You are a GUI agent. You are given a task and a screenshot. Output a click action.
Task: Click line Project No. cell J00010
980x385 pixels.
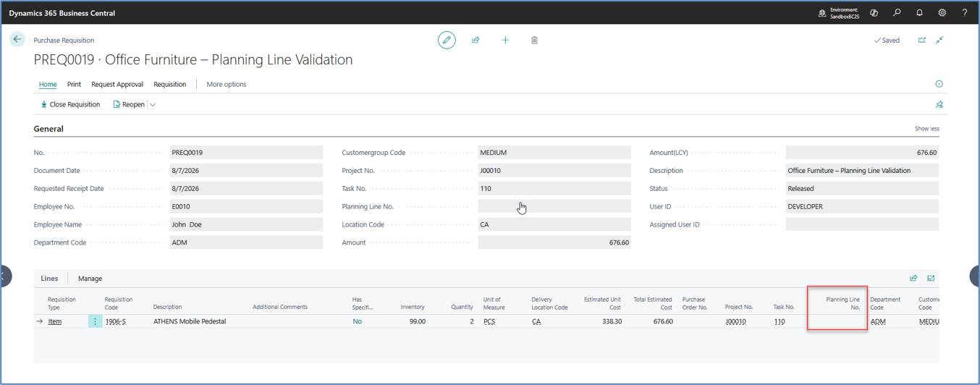tap(735, 321)
